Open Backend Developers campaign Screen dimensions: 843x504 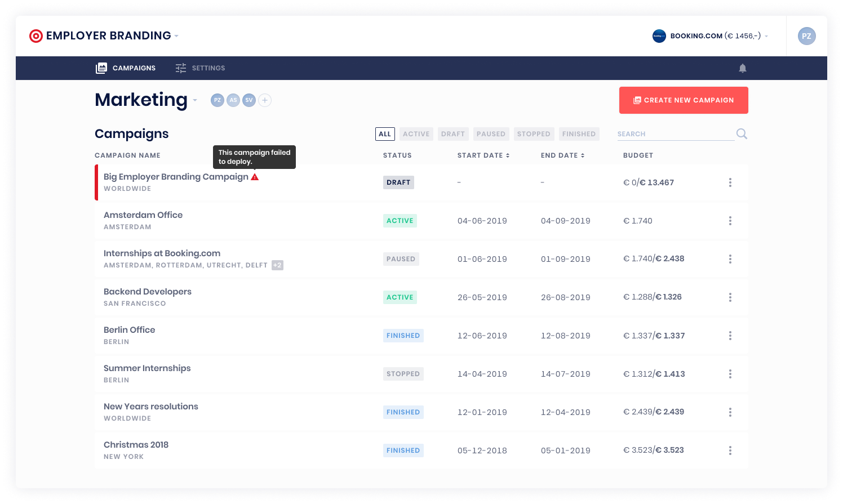[x=148, y=292]
